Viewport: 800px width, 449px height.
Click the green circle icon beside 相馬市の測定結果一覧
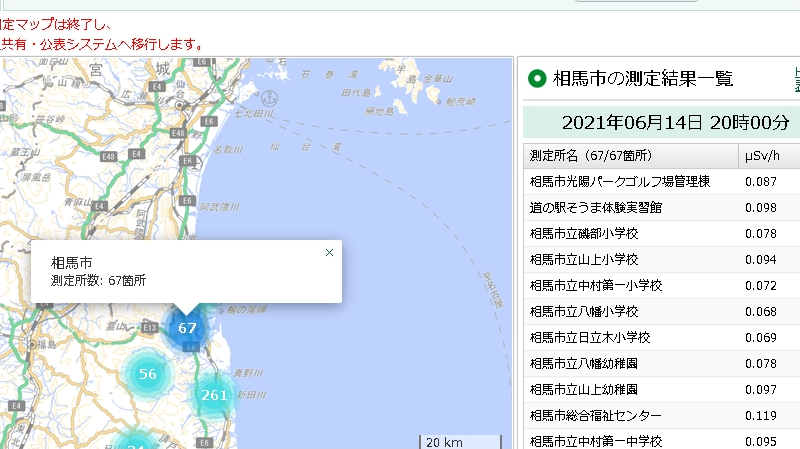coord(536,79)
